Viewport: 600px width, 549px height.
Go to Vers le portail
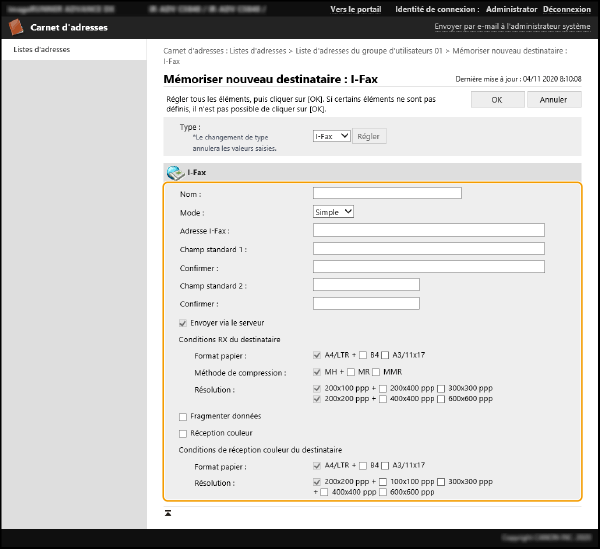(356, 9)
